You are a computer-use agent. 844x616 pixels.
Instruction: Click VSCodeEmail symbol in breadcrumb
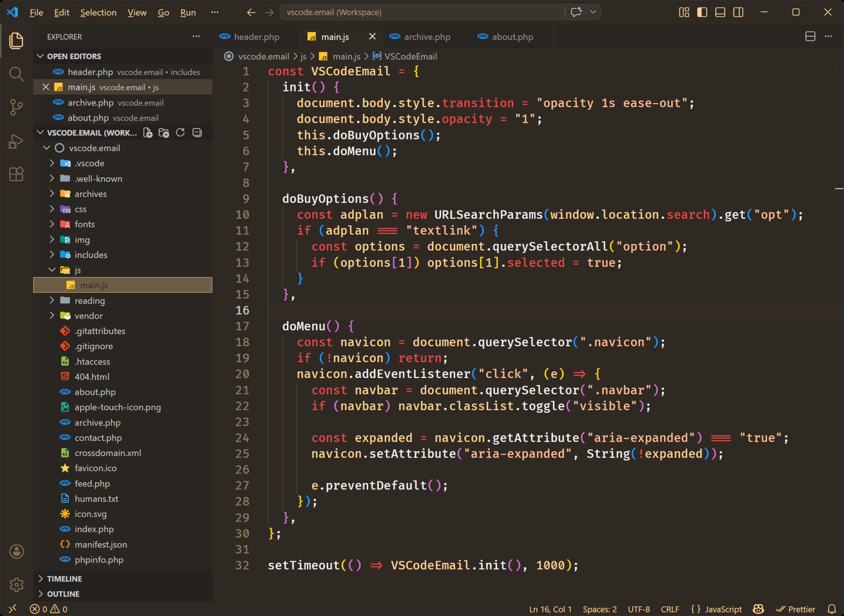click(x=405, y=56)
